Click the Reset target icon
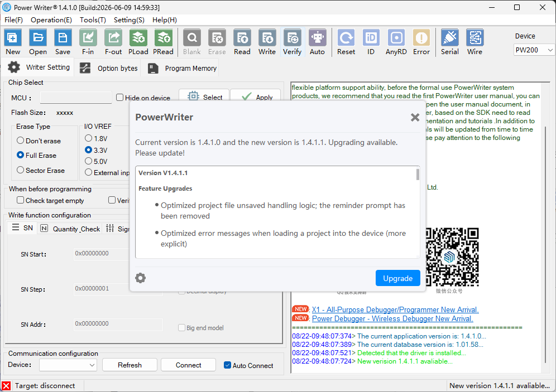The height and width of the screenshot is (392, 556). (x=346, y=42)
